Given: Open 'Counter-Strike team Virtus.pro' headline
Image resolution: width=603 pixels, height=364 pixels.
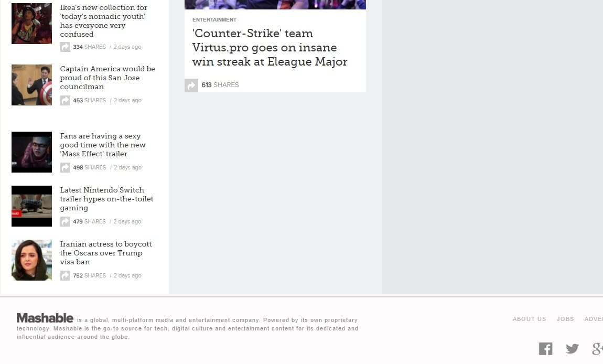Looking at the screenshot, I should pos(270,47).
